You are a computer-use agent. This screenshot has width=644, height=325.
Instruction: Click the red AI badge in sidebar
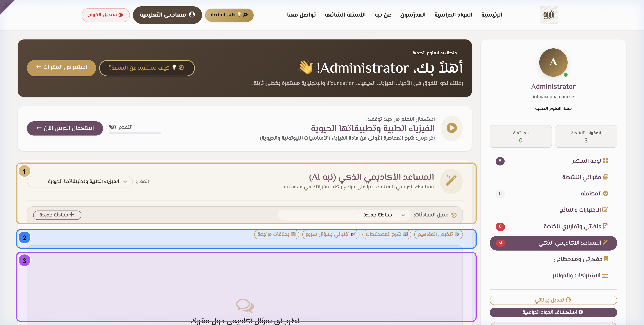[500, 243]
